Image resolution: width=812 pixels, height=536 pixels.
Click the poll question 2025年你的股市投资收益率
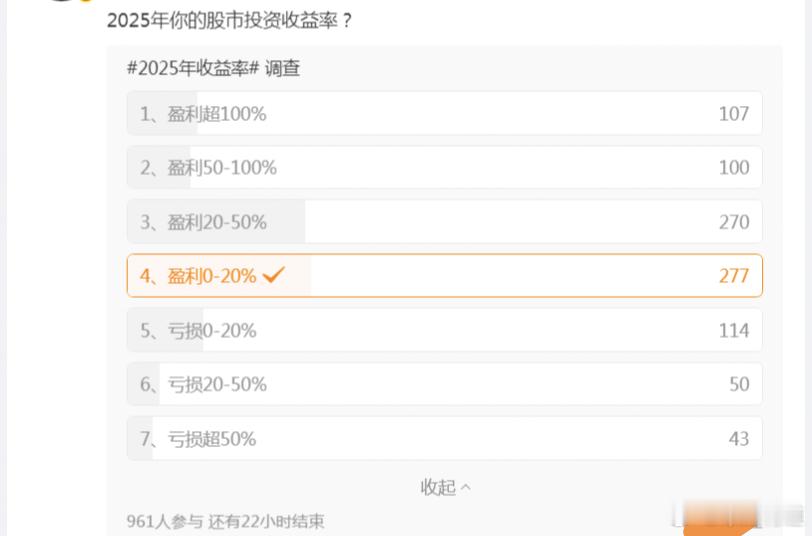(229, 19)
